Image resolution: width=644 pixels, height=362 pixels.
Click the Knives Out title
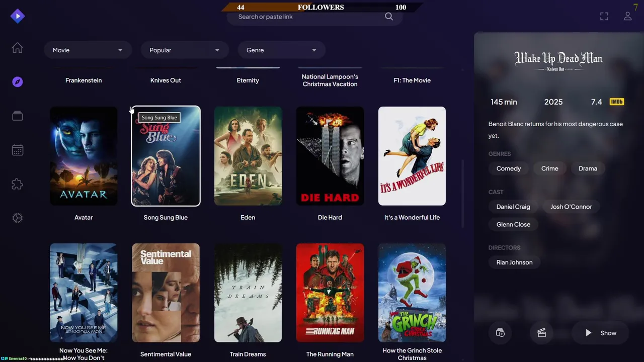pos(166,80)
